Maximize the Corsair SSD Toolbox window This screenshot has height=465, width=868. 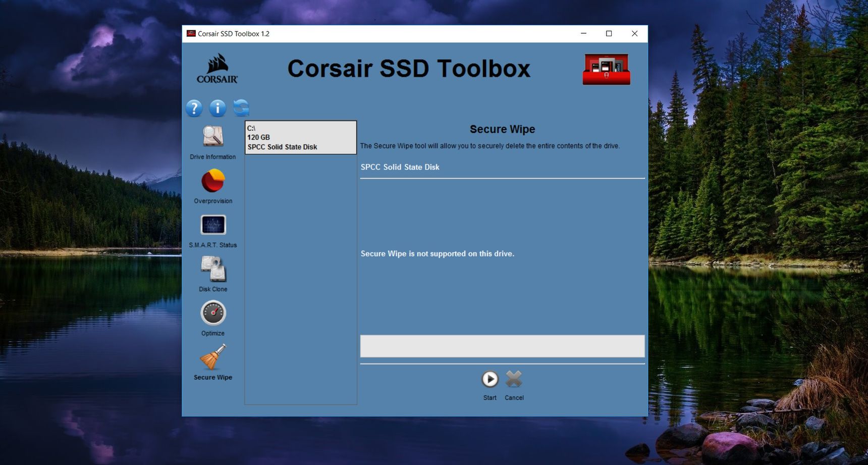pyautogui.click(x=609, y=34)
